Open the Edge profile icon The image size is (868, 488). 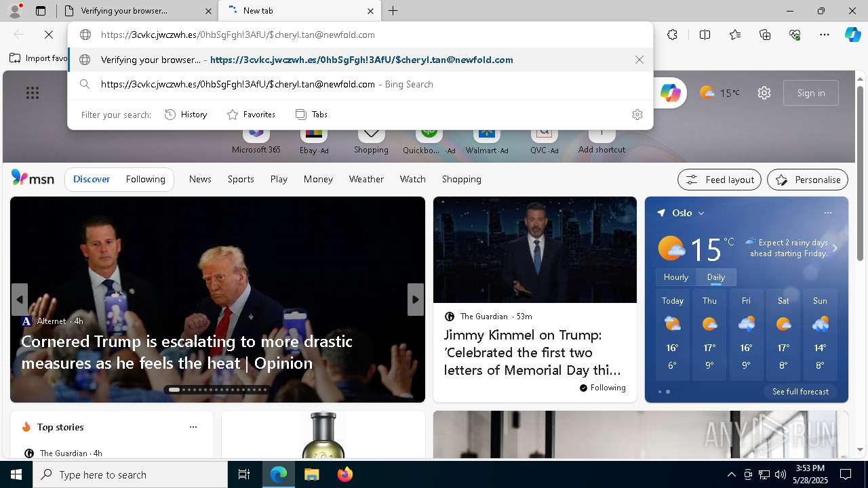point(14,11)
